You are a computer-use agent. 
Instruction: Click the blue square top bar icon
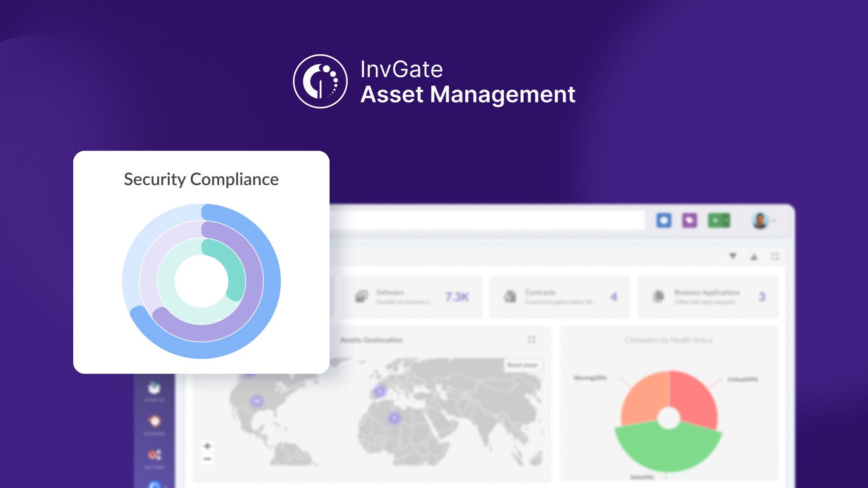(664, 221)
